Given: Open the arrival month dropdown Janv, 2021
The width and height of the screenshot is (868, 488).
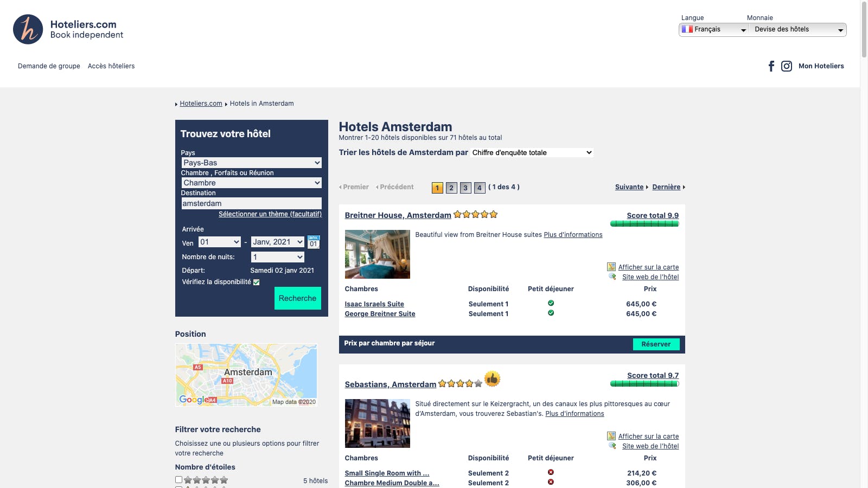Looking at the screenshot, I should [278, 242].
